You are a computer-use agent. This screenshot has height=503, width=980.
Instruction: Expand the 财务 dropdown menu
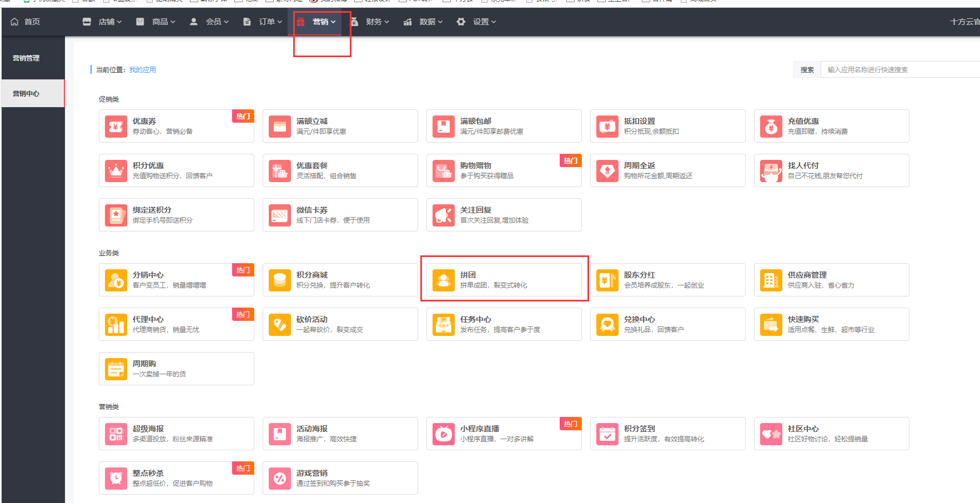[x=370, y=22]
